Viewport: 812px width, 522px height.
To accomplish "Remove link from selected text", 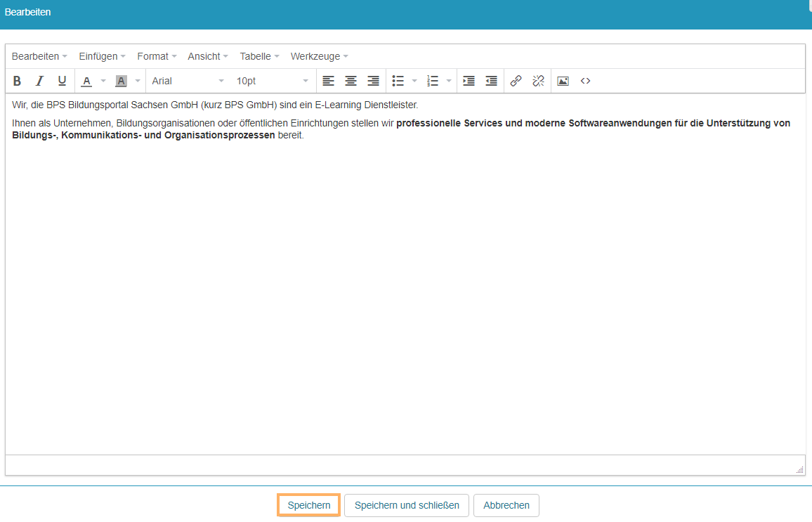I will point(538,81).
